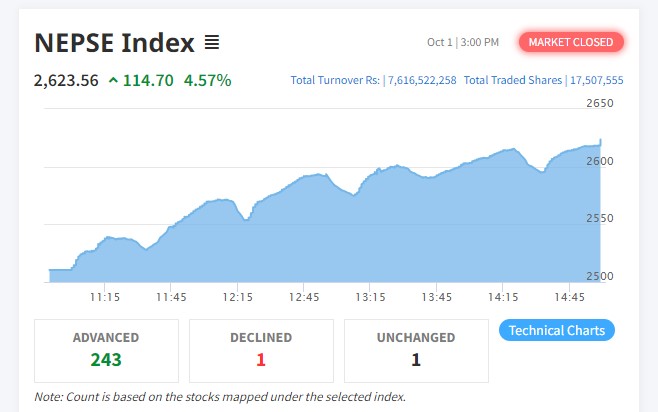Image resolution: width=658 pixels, height=412 pixels.
Task: Click the chart's final peak point
Action: pos(601,140)
